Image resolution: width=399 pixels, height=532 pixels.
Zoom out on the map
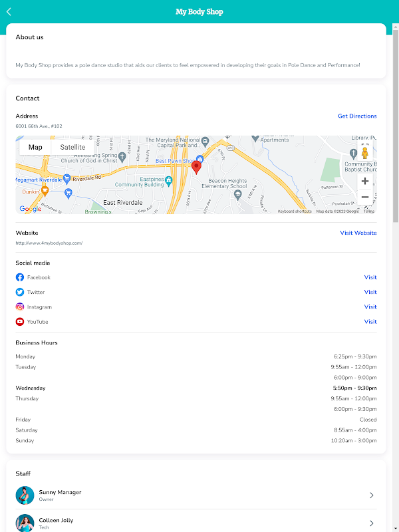365,197
